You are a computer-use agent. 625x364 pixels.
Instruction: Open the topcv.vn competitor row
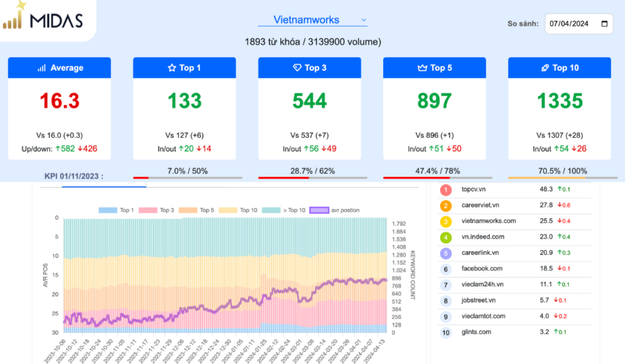coord(515,190)
